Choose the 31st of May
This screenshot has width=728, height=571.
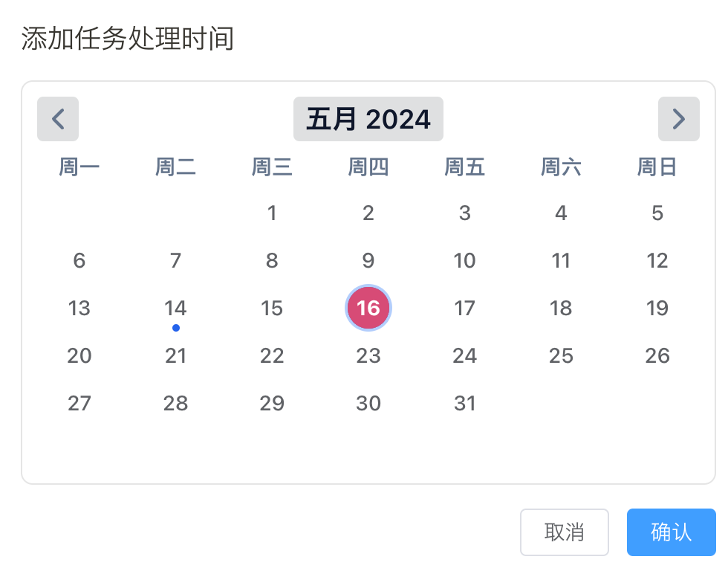[x=465, y=403]
